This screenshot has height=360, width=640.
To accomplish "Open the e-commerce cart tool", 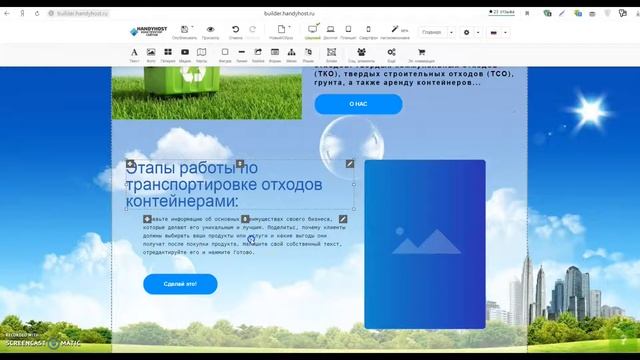I will [422, 52].
